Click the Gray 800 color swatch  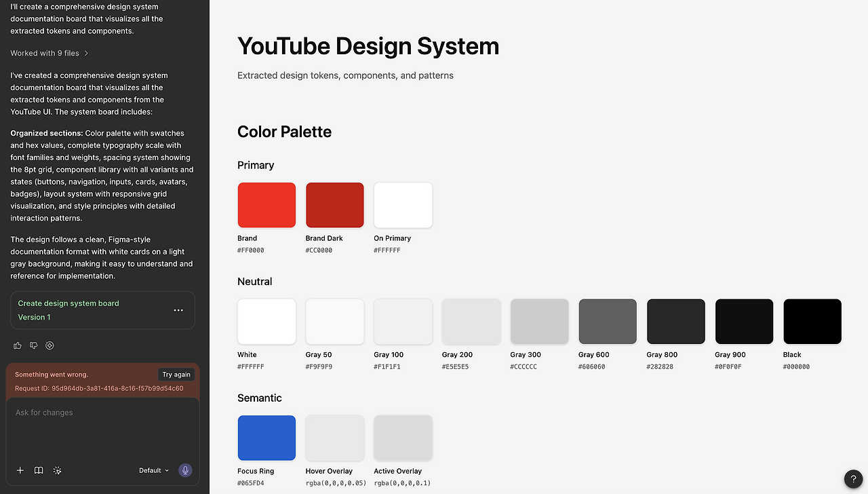point(676,322)
